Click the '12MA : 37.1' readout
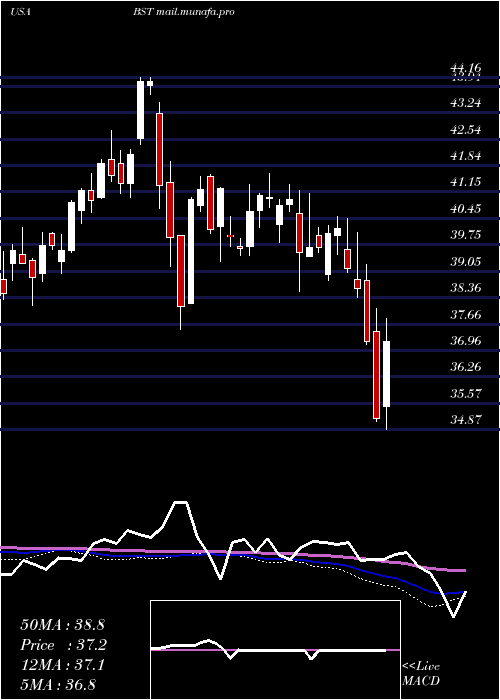 pyautogui.click(x=62, y=665)
